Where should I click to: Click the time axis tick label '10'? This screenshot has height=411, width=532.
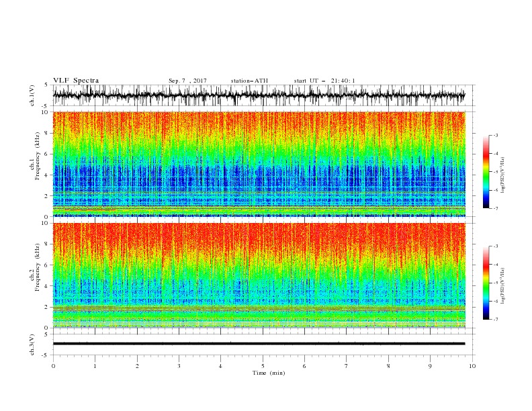pos(472,366)
